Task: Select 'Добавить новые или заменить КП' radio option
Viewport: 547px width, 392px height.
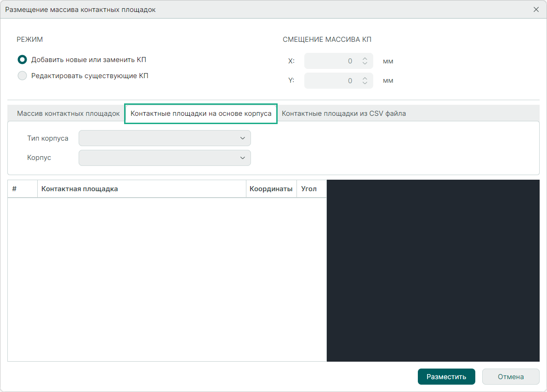Action: [x=22, y=59]
